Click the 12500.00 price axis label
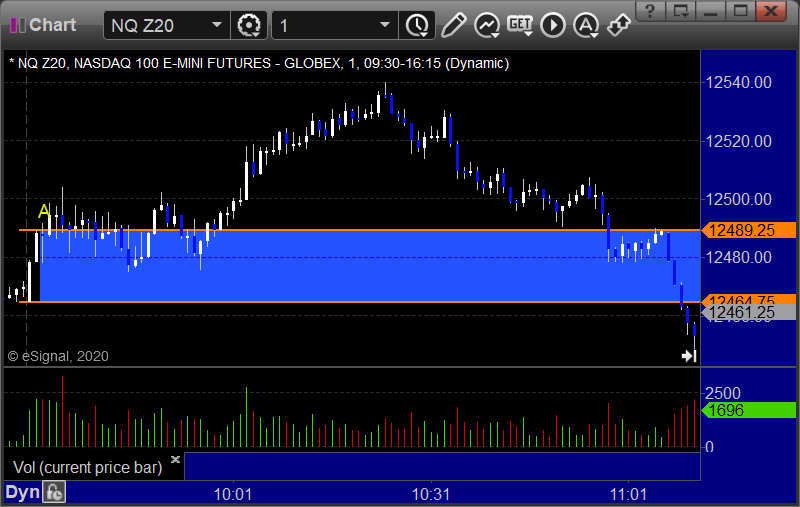The height and width of the screenshot is (507, 800). (738, 199)
